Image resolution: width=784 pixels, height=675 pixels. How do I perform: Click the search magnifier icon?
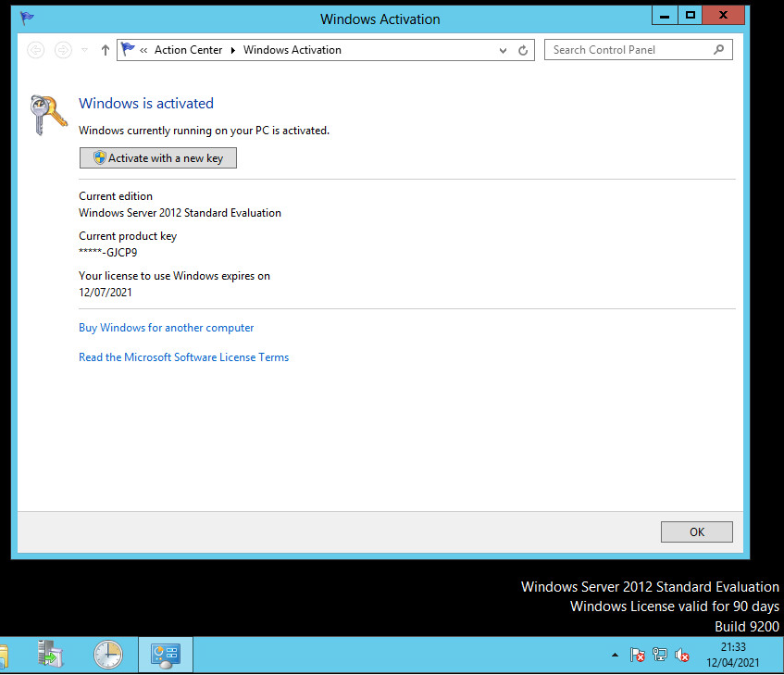coord(718,49)
